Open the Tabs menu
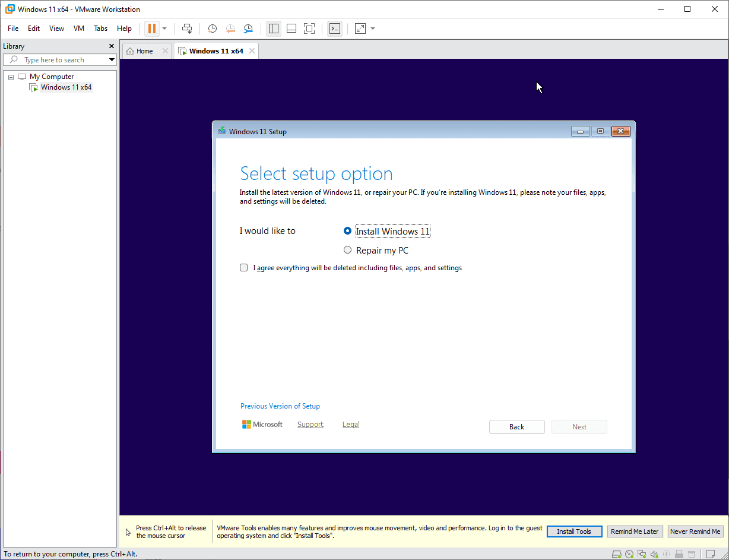 click(101, 29)
